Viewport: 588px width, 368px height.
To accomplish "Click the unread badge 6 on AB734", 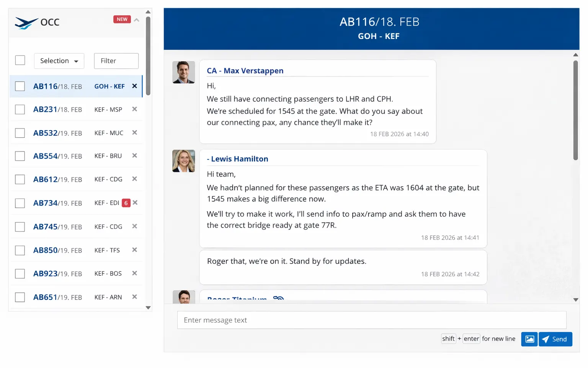I will pos(126,203).
